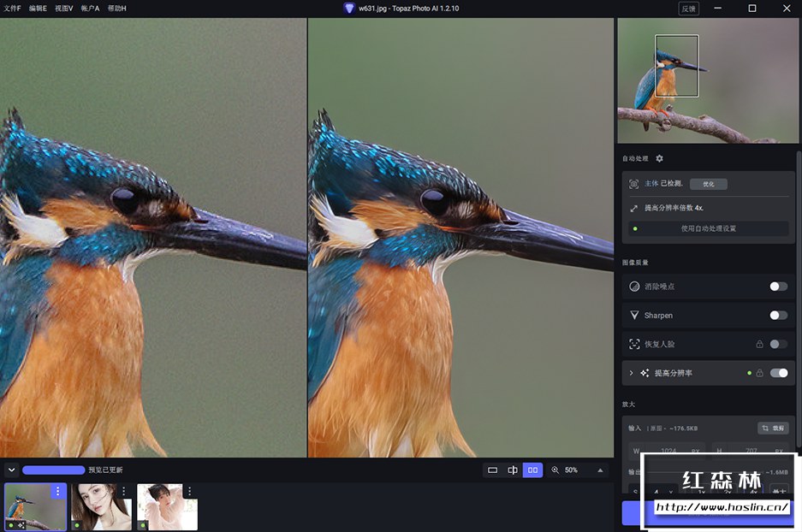Switch to split slider view layout
The height and width of the screenshot is (532, 802).
513,470
